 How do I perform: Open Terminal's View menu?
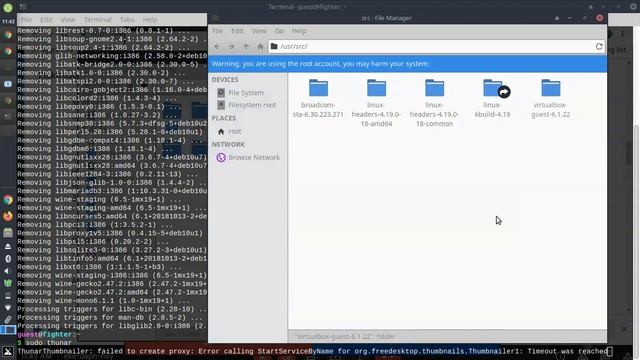tap(68, 20)
